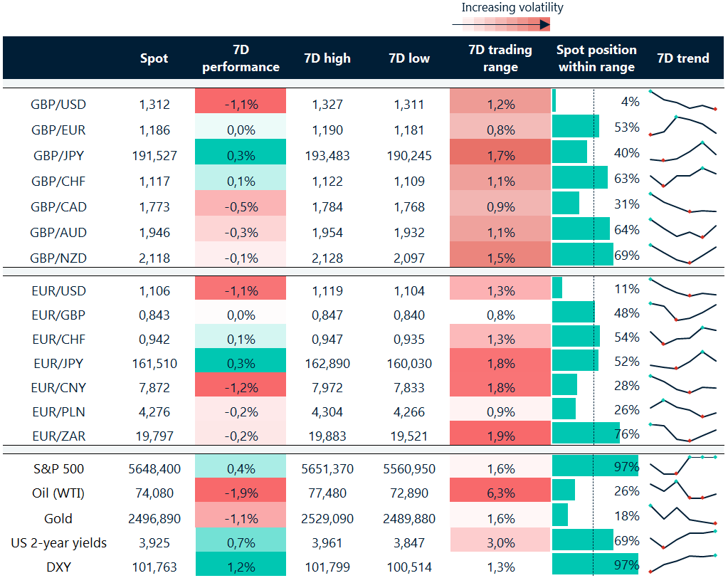This screenshot has width=728, height=583.
Task: Click the 7D high column header
Action: pyautogui.click(x=327, y=58)
